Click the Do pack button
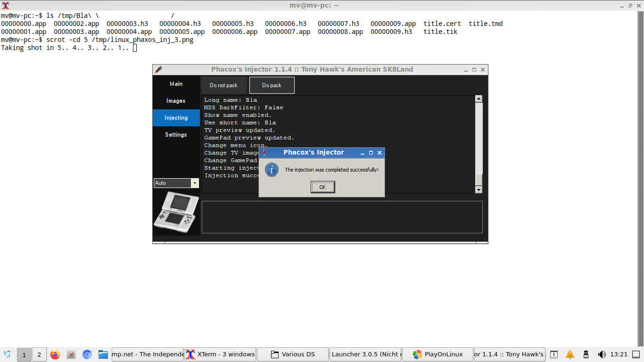644x362 pixels. 272,85
